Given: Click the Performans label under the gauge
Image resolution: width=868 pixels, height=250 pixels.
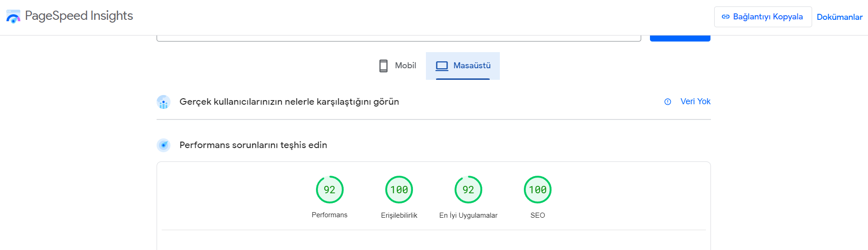Looking at the screenshot, I should (329, 215).
